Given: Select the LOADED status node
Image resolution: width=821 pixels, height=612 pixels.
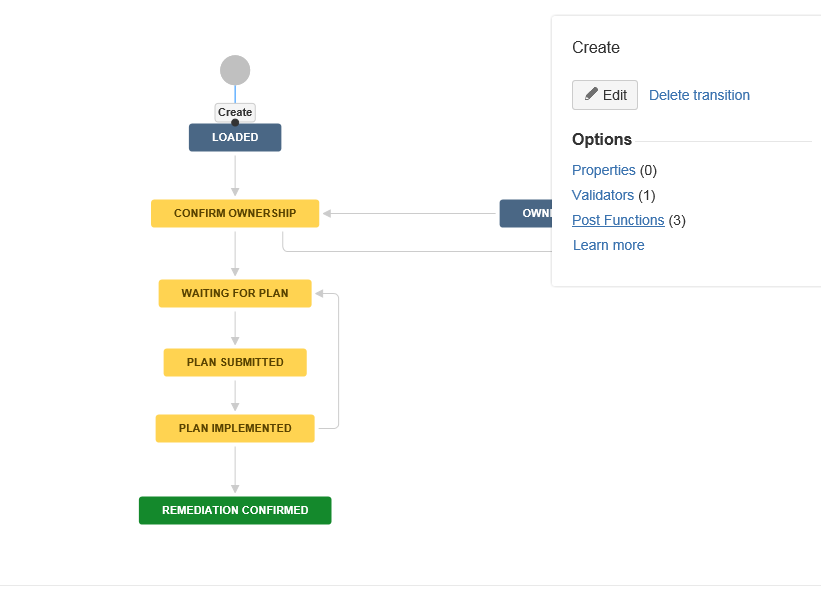Looking at the screenshot, I should (235, 137).
